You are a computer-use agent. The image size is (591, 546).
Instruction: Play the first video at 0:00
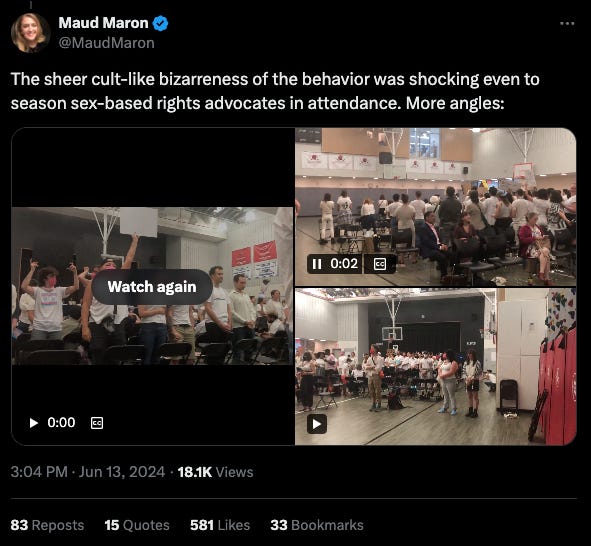(34, 423)
